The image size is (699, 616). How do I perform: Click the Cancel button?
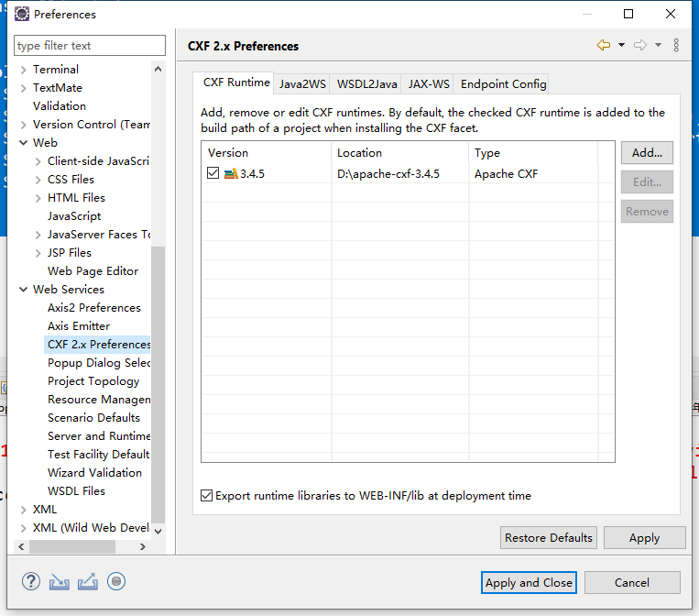point(632,583)
